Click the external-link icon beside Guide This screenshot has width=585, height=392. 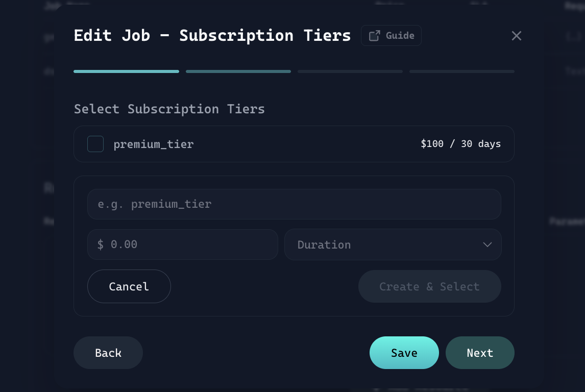(x=375, y=36)
